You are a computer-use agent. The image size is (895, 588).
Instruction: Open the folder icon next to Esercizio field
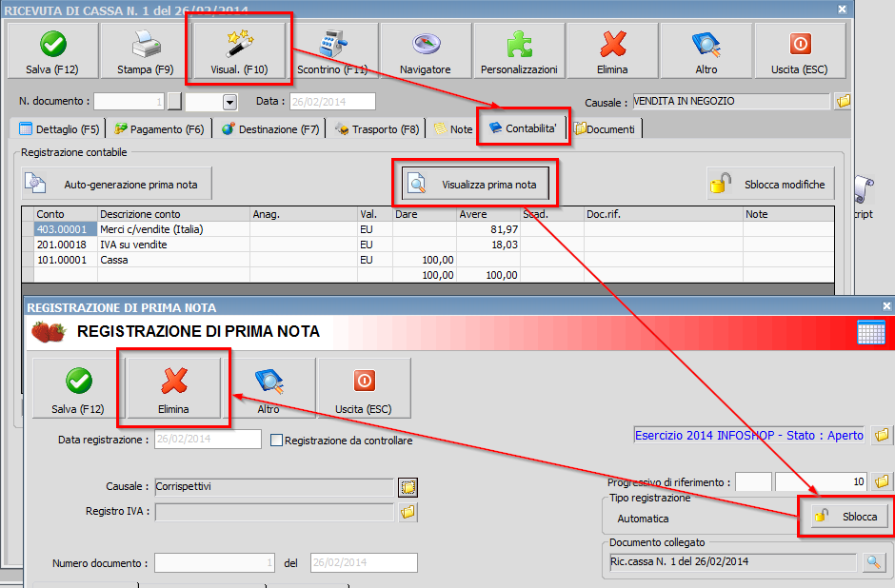[882, 435]
